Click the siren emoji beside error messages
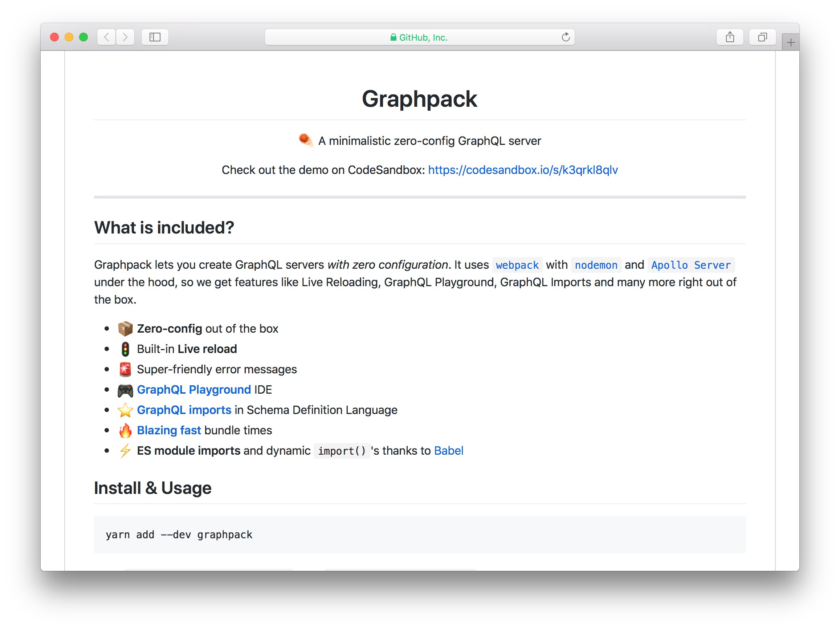 (x=125, y=370)
